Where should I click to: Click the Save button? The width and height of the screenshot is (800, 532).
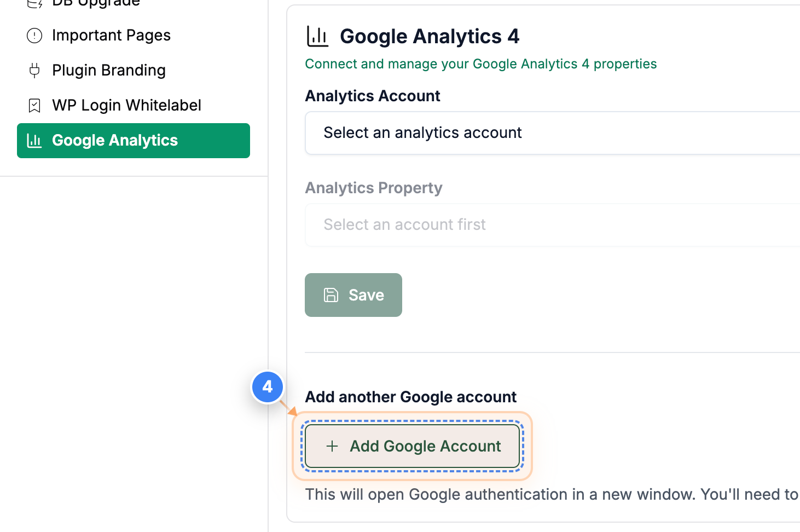pos(353,295)
